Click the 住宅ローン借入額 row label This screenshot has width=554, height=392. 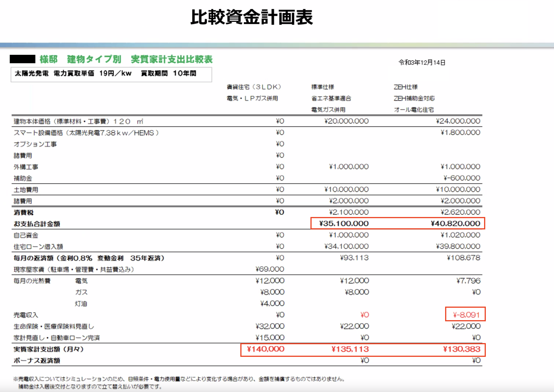click(x=38, y=247)
